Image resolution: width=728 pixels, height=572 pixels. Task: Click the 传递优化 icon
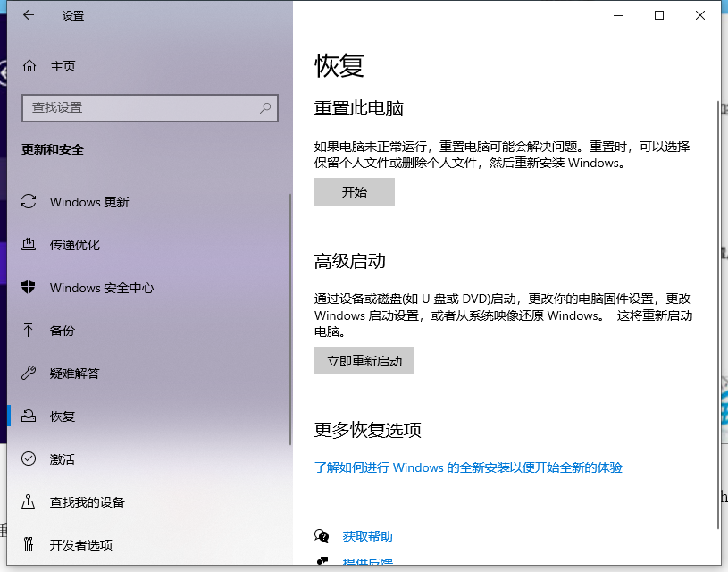(x=29, y=245)
